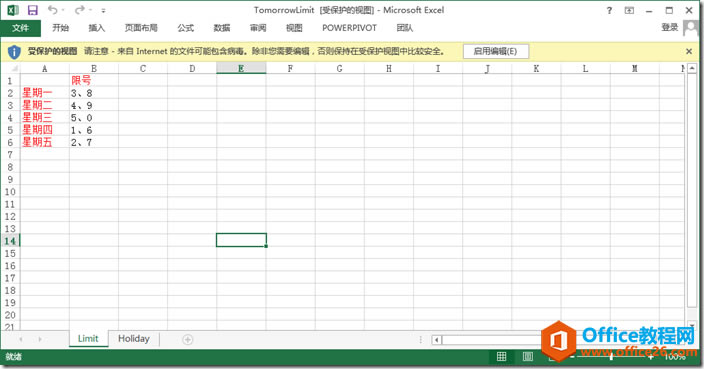Select column E header

click(x=241, y=69)
